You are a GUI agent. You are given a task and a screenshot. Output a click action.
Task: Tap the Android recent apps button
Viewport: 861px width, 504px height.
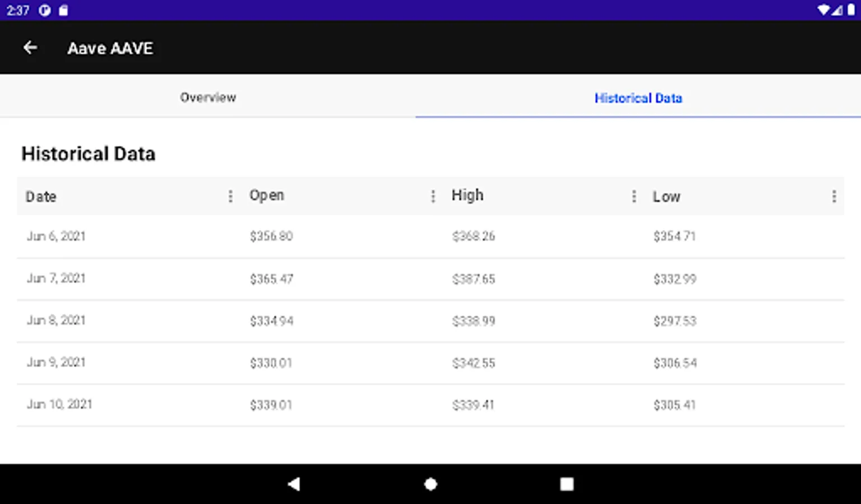click(x=567, y=484)
